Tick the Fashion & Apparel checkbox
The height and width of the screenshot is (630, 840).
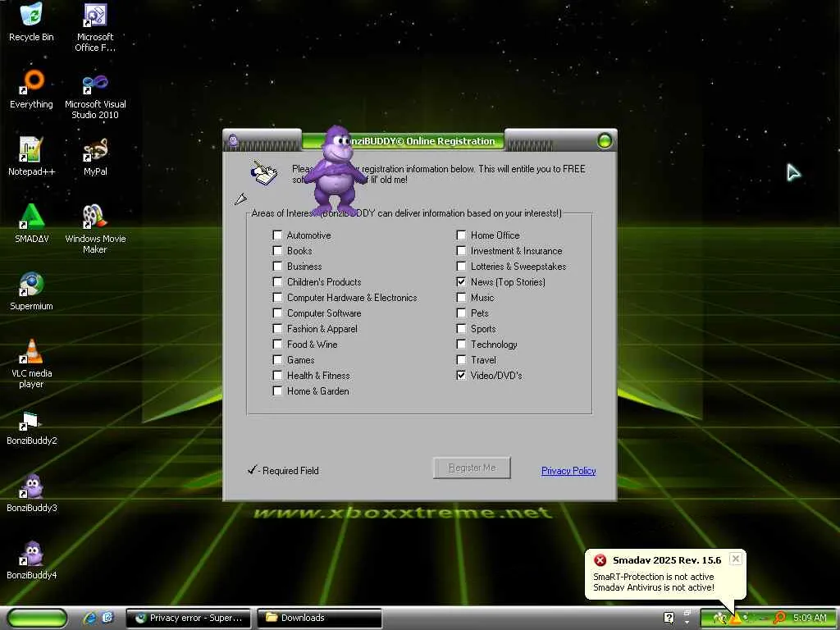[277, 328]
